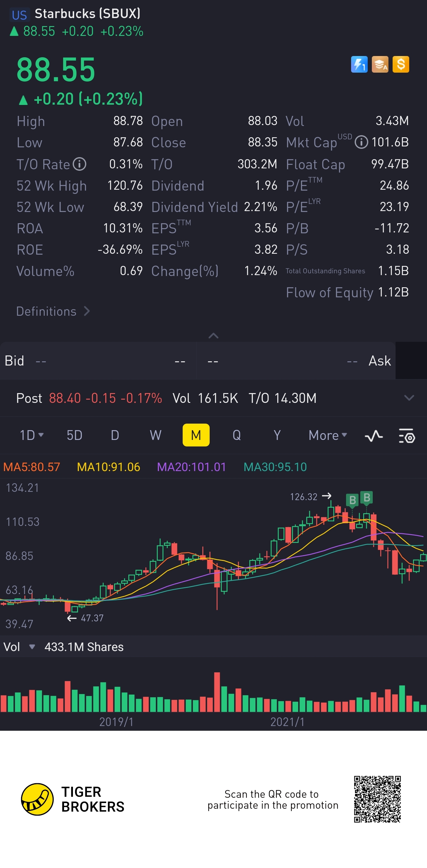Scan the Tiger Brokers QR code
427x868 pixels.
377,799
